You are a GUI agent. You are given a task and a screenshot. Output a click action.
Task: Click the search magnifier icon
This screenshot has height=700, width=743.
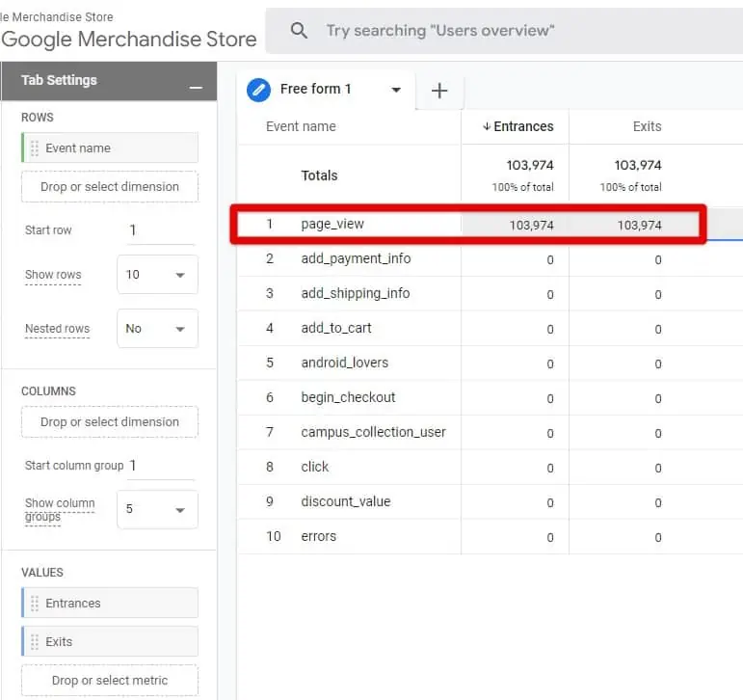click(299, 31)
